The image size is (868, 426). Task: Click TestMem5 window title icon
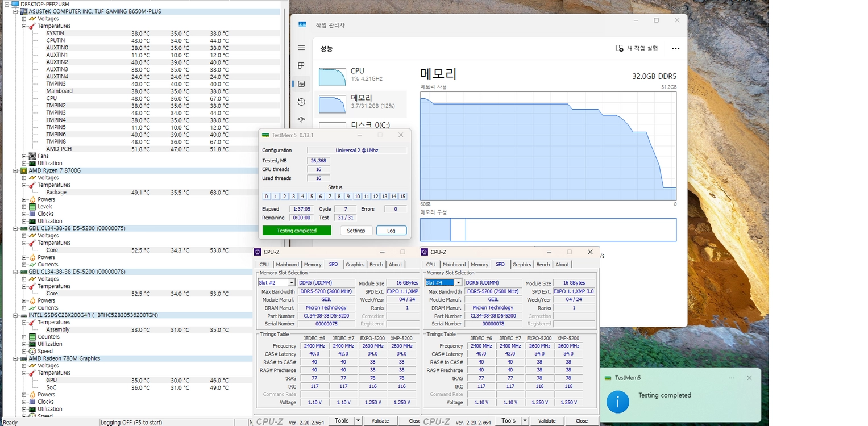[x=265, y=135]
